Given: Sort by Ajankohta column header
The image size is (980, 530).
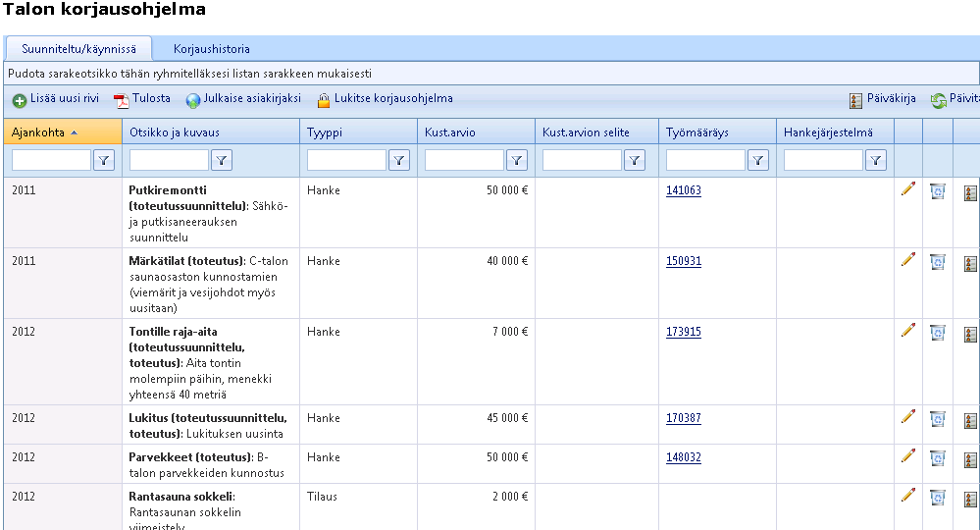Looking at the screenshot, I should (63, 132).
